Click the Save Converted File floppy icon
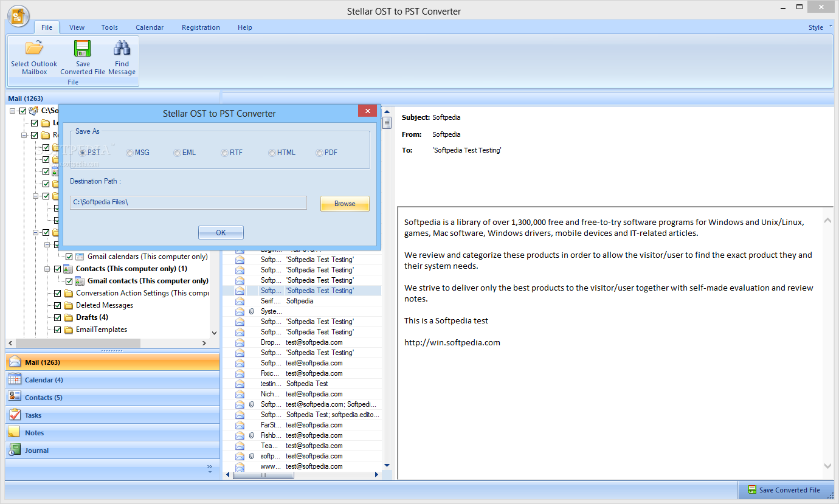This screenshot has width=839, height=504. (x=83, y=48)
